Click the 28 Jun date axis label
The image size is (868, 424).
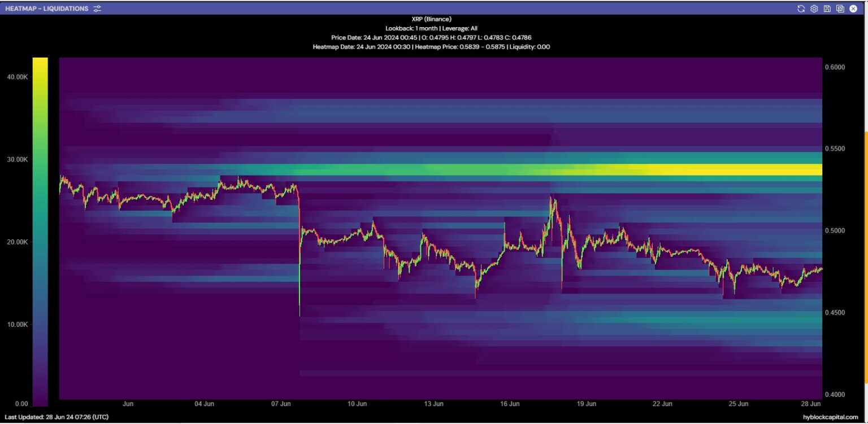(811, 404)
